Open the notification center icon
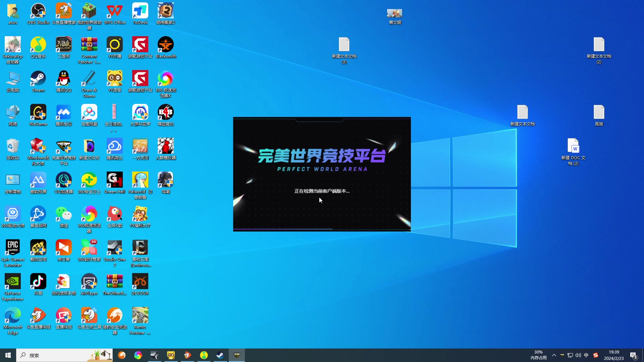Screen dimensions: 644x362 [634, 355]
